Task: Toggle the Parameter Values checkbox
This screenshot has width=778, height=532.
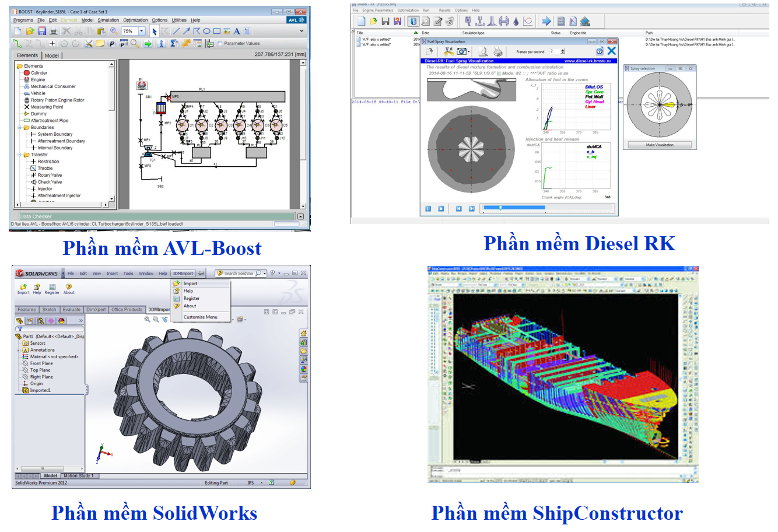Action: point(220,44)
